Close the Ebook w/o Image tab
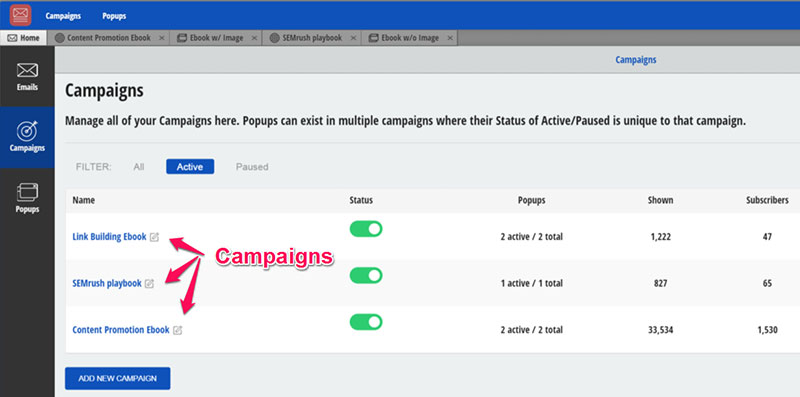This screenshot has height=397, width=800. click(x=449, y=38)
